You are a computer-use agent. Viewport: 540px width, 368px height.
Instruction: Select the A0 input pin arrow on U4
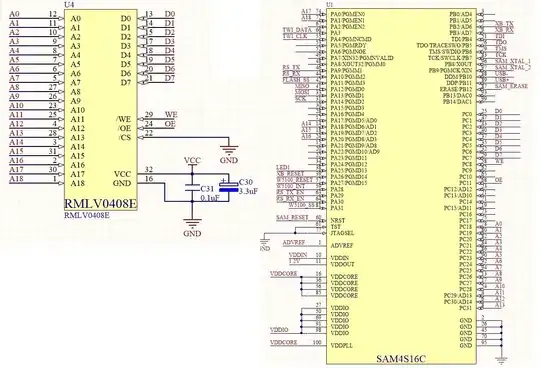[61, 18]
